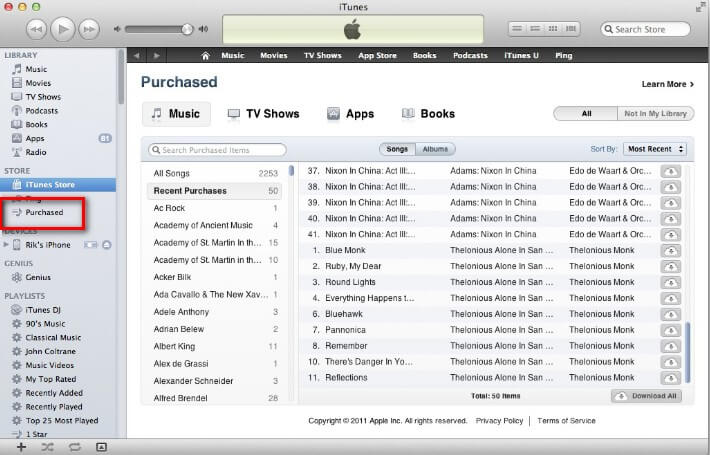Image resolution: width=710 pixels, height=455 pixels.
Task: Switch to Cover Flow view icon
Action: [x=571, y=29]
